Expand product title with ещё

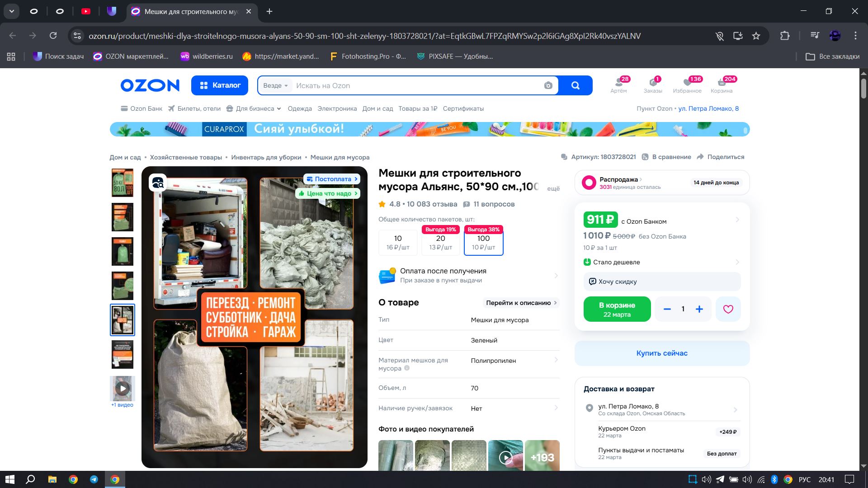coord(553,188)
